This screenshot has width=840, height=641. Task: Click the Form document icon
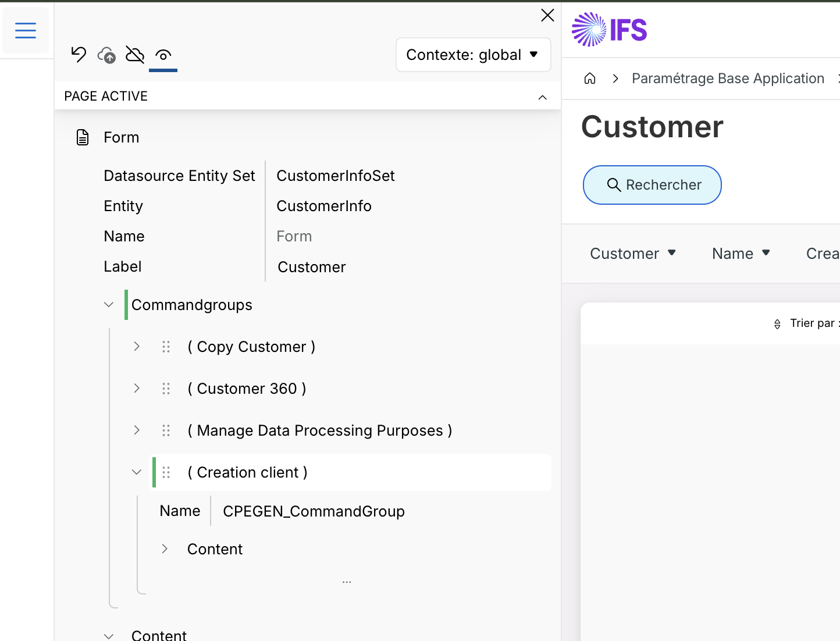pos(83,138)
